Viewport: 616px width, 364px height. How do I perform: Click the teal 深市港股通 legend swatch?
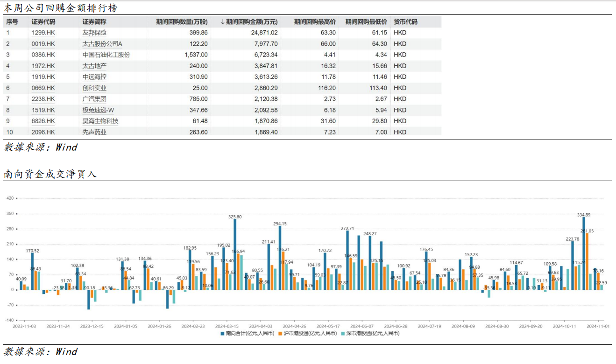(344, 334)
